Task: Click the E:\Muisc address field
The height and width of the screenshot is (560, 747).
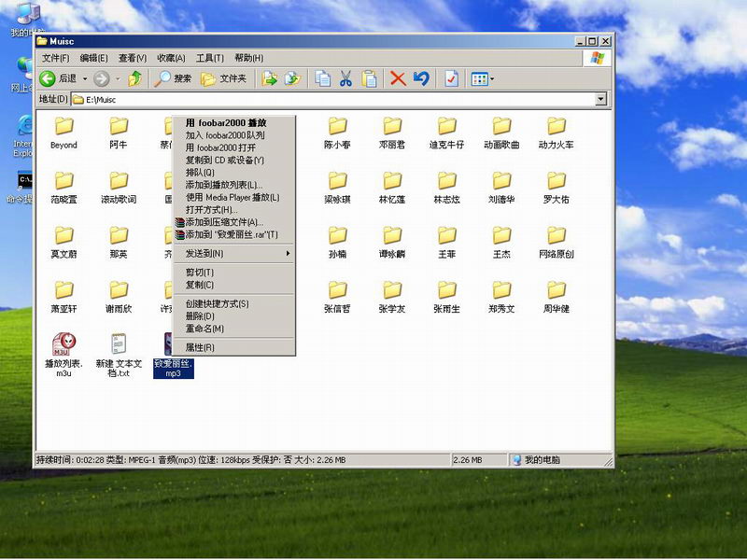Action: pos(333,99)
